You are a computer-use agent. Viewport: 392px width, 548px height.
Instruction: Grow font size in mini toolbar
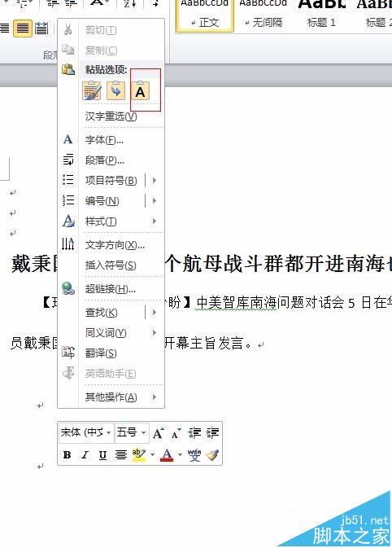point(158,433)
